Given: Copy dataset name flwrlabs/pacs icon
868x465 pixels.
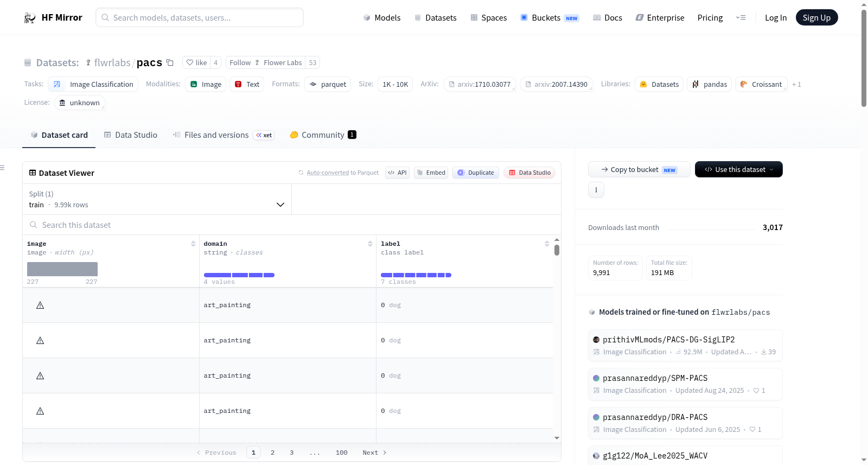Looking at the screenshot, I should (x=170, y=62).
